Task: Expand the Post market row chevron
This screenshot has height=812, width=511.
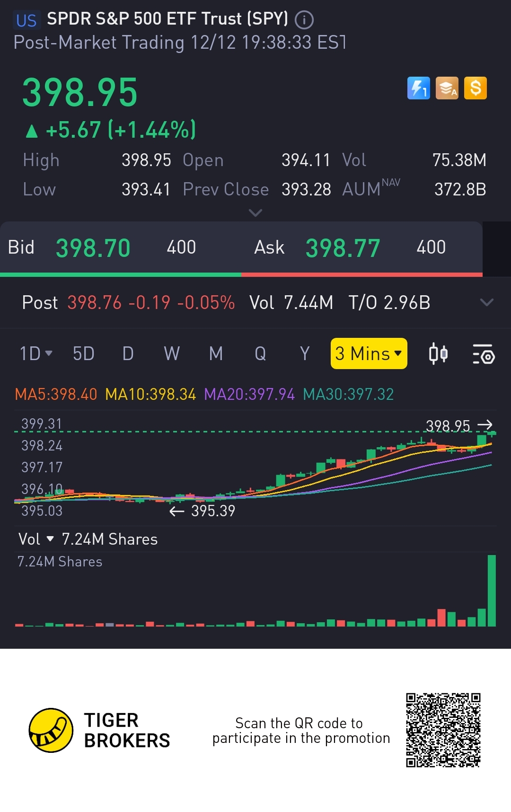Action: (x=487, y=302)
